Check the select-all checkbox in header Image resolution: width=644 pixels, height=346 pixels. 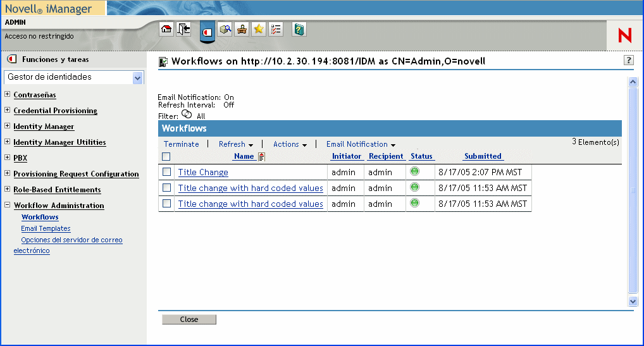click(x=166, y=156)
